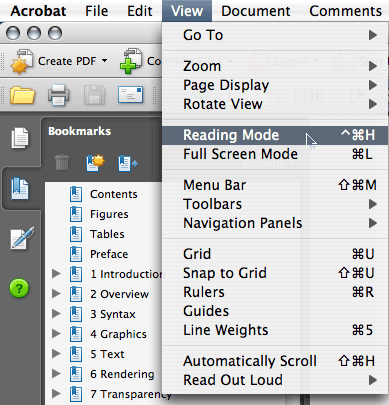Choose Full Screen Mode
The width and height of the screenshot is (389, 405).
point(275,154)
